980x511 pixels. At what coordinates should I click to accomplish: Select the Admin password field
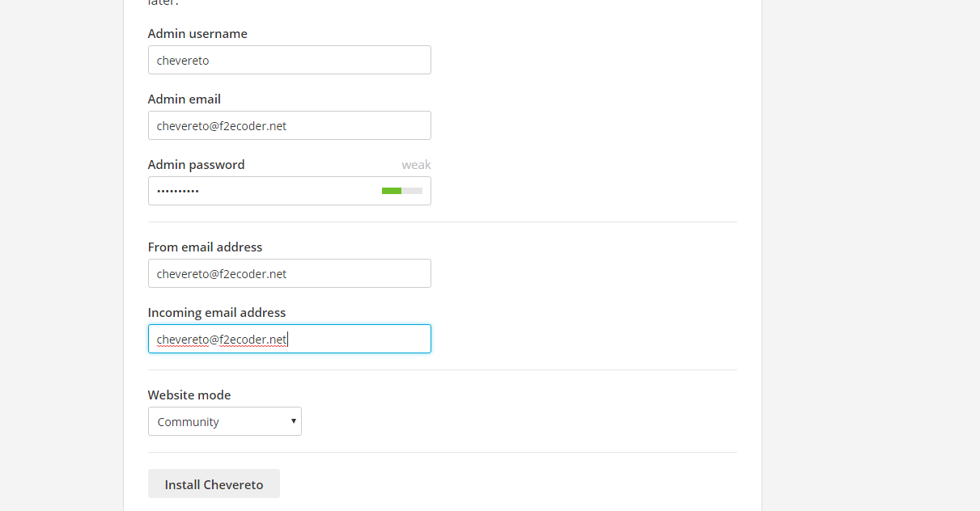click(289, 191)
